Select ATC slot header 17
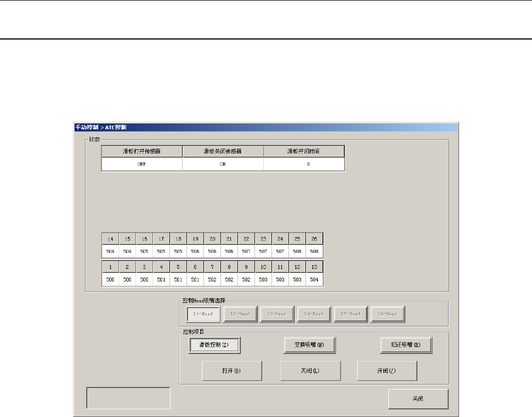This screenshot has width=532, height=417. (161, 239)
